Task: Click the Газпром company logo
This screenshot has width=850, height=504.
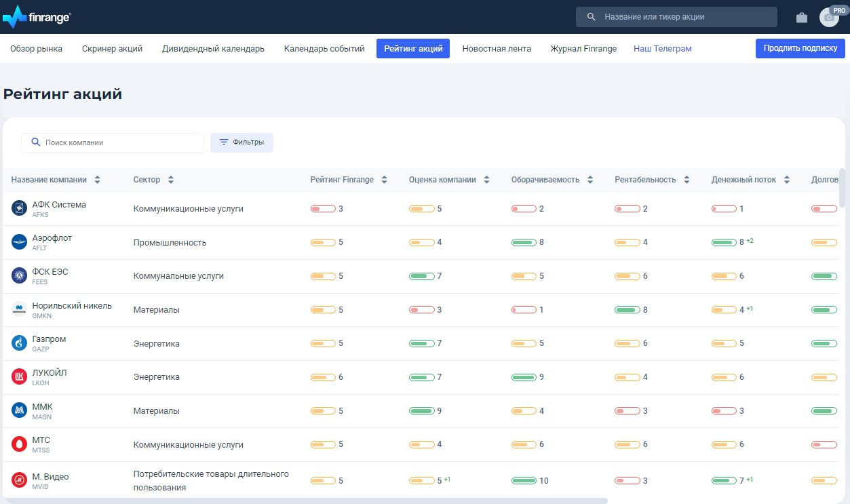Action: click(x=19, y=343)
